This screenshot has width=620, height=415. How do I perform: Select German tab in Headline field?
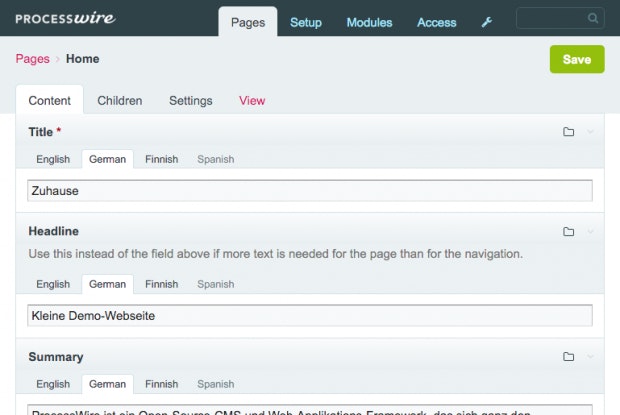point(107,284)
